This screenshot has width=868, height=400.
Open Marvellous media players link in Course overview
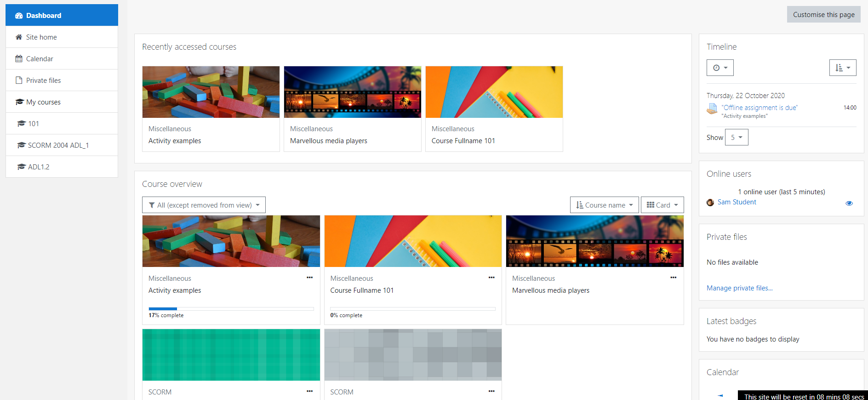coord(551,290)
